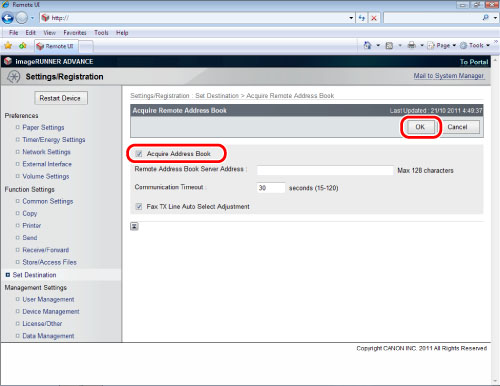Open the recent pages dropdown next to Forward

[x=32, y=18]
